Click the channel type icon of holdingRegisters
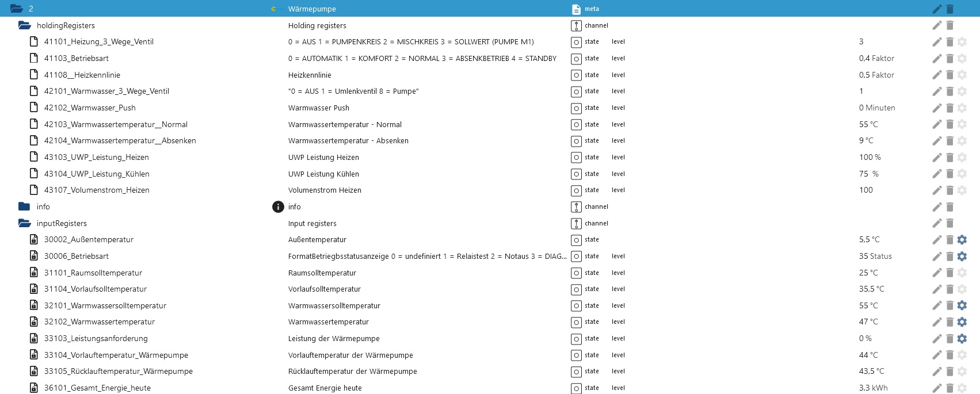Screen dimensions: 980x394 (576, 25)
